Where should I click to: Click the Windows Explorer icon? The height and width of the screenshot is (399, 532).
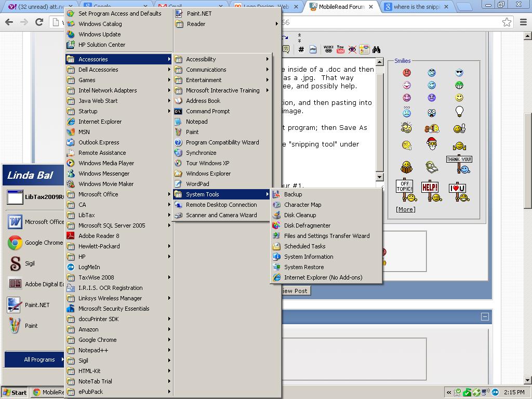pyautogui.click(x=178, y=174)
